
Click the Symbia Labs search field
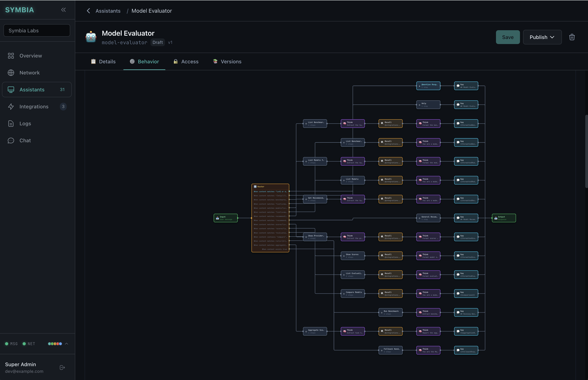coord(36,30)
